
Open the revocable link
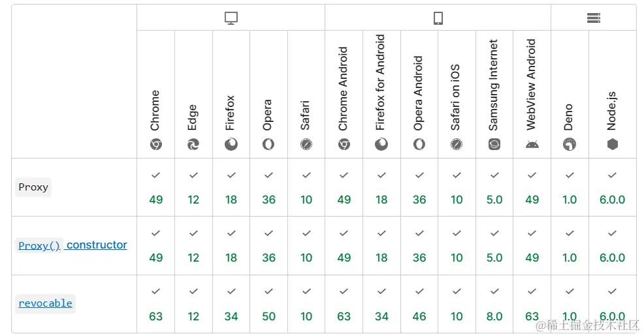[x=45, y=303]
